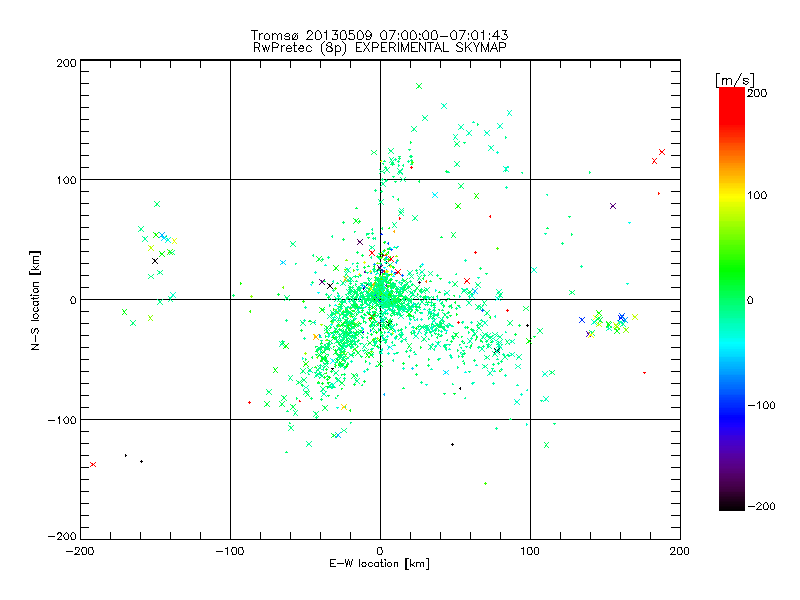The height and width of the screenshot is (600, 800).
Task: Click the "[m/s]" colorbar unit label
Action: (x=735, y=80)
